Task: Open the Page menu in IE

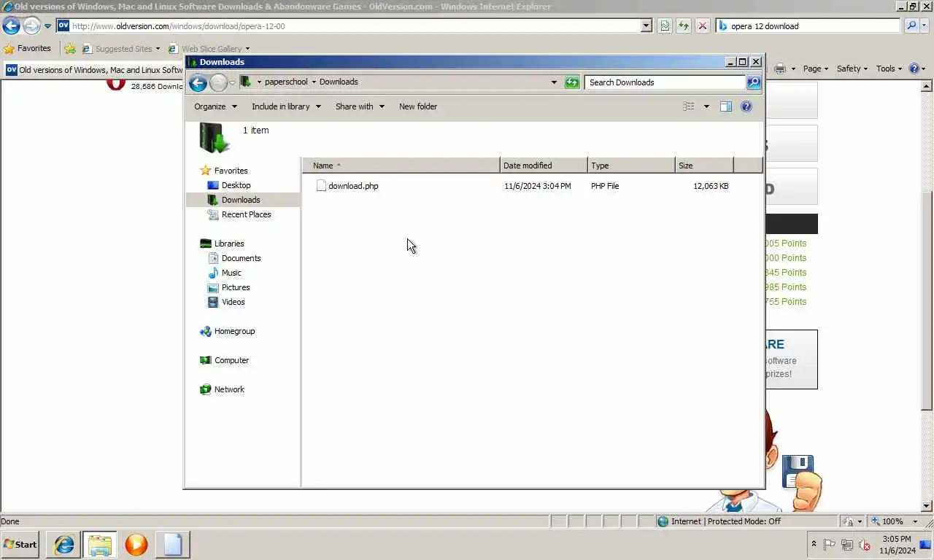Action: coord(815,69)
